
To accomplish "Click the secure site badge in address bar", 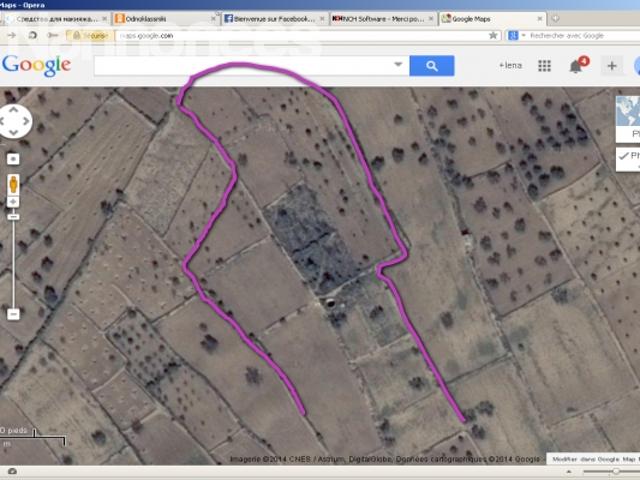I will (90, 36).
